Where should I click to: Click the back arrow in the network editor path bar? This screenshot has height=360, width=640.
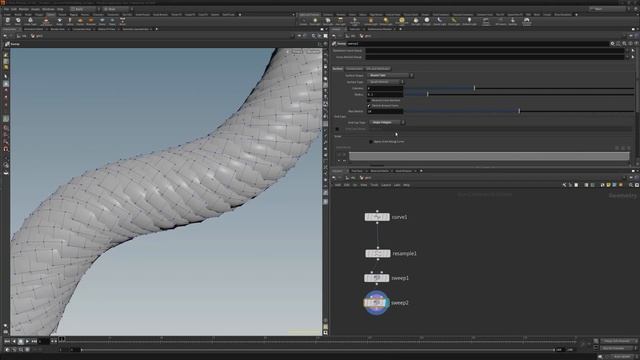pos(334,178)
